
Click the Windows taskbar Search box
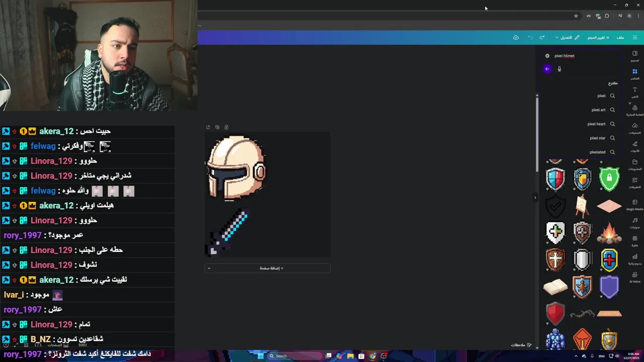click(x=294, y=356)
